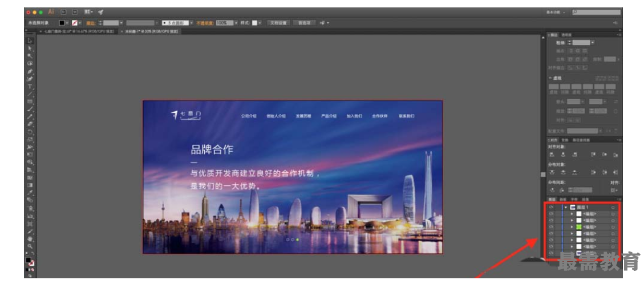Image resolution: width=644 pixels, height=284 pixels.
Task: Select the Pen tool
Action: (x=30, y=71)
